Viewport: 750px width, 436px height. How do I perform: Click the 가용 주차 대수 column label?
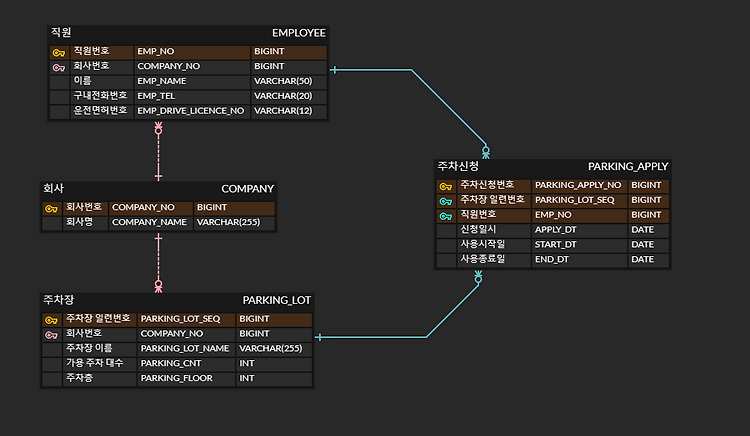tap(95, 363)
